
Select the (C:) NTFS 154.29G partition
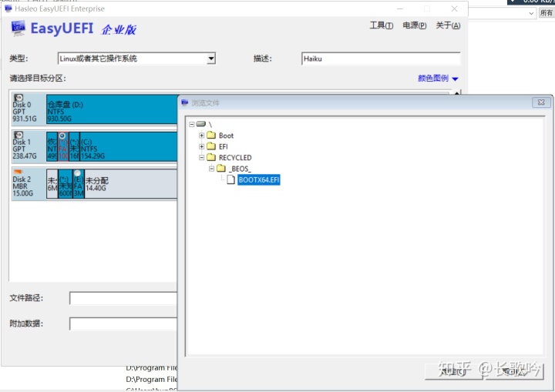(129, 147)
